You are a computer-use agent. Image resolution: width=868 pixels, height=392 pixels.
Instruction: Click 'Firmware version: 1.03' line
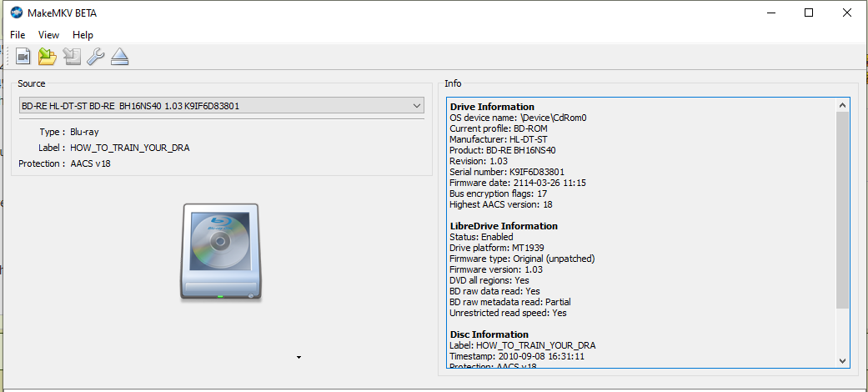pos(496,269)
